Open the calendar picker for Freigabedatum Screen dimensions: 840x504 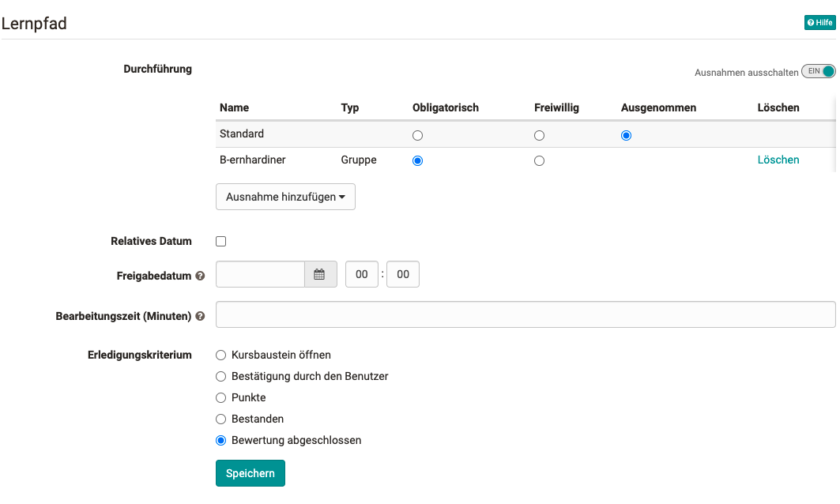click(320, 274)
